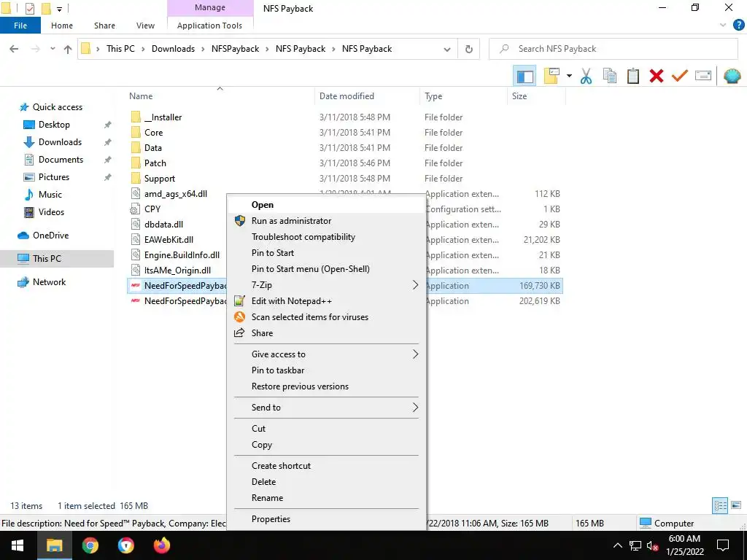This screenshot has width=747, height=560.
Task: Refresh the current folder view
Action: coord(469,49)
